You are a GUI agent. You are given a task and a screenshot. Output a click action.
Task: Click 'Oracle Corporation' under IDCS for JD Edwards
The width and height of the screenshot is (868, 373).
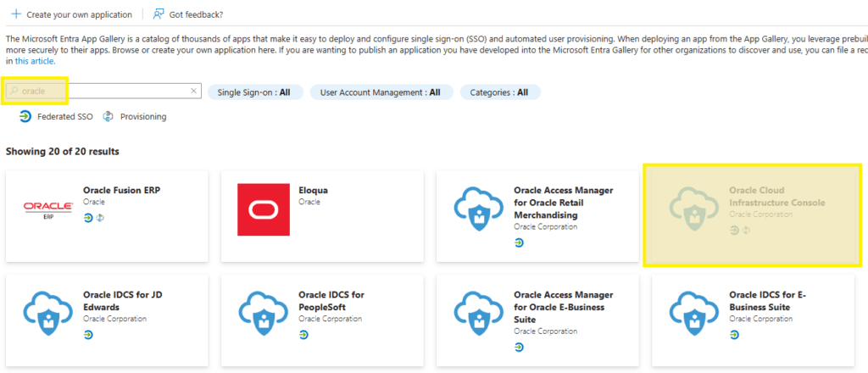115,319
